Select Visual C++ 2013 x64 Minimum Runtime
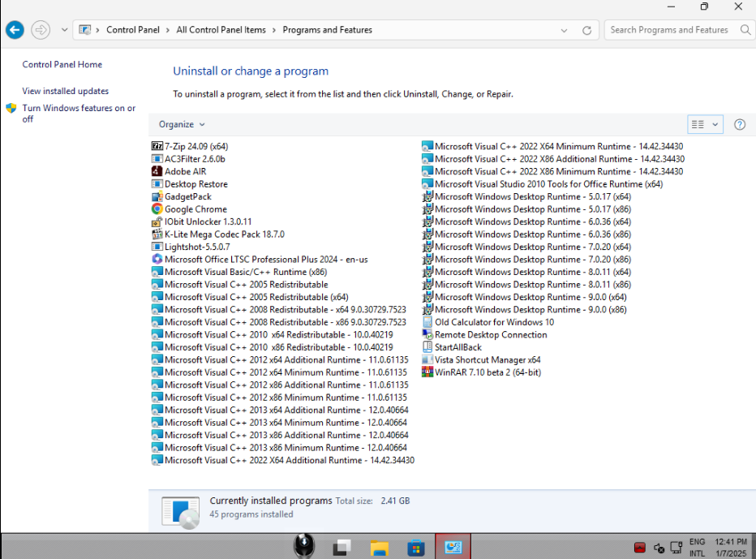This screenshot has height=559, width=756. [x=279, y=422]
